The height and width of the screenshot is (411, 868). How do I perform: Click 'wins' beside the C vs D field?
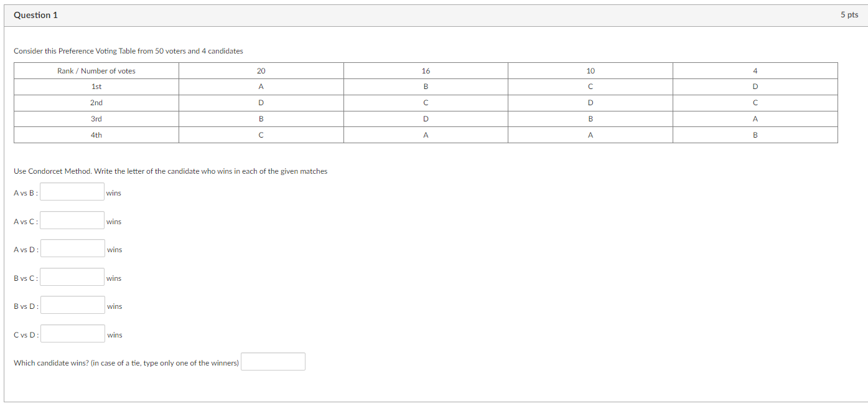(x=114, y=335)
